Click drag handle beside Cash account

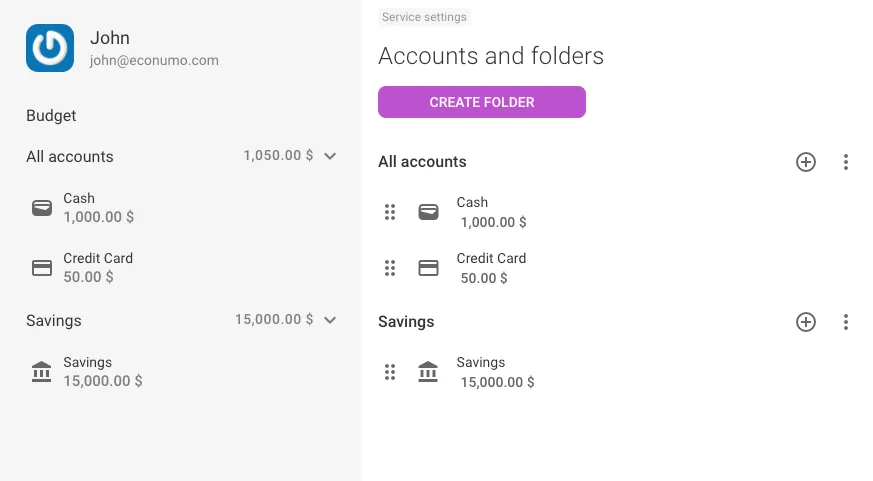click(x=390, y=212)
